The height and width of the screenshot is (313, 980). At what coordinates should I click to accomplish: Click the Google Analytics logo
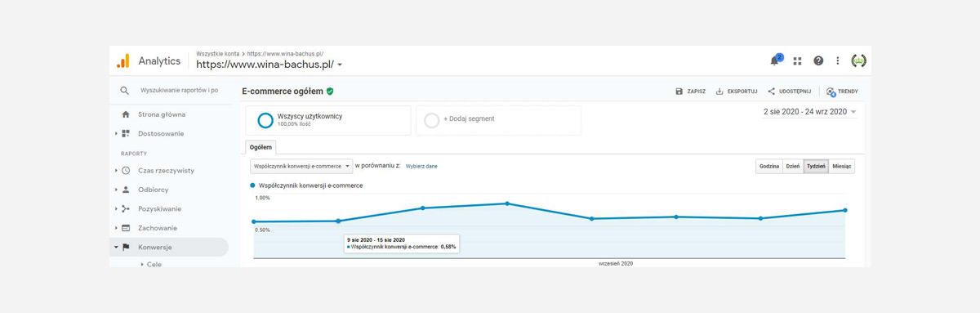click(122, 60)
